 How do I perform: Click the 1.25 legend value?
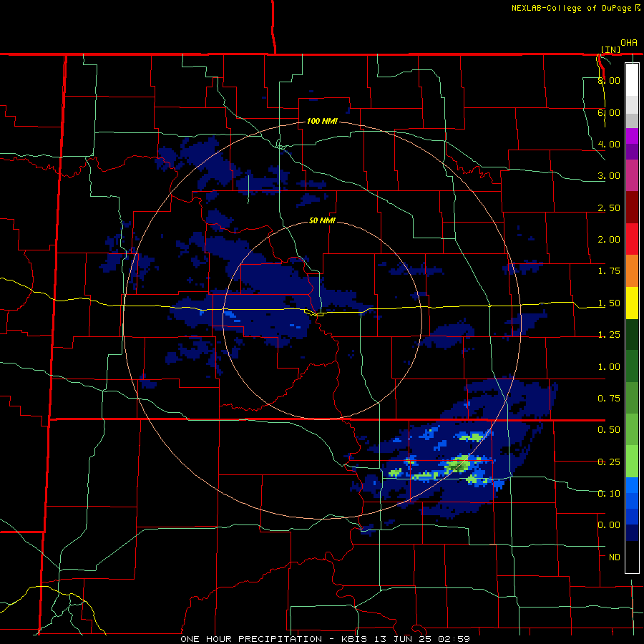coord(609,335)
